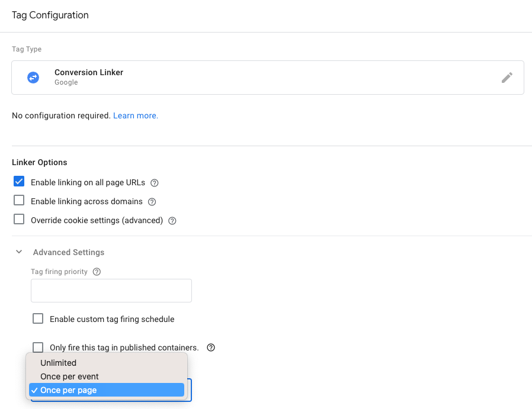Click into the Tag firing priority field
Viewport: 532px width, 409px height.
[x=111, y=291]
